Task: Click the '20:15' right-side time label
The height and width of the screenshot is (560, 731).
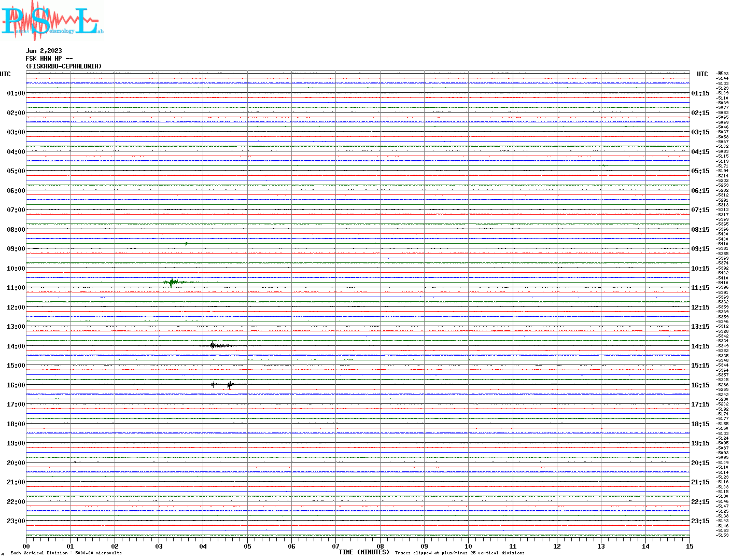Action: coord(700,463)
